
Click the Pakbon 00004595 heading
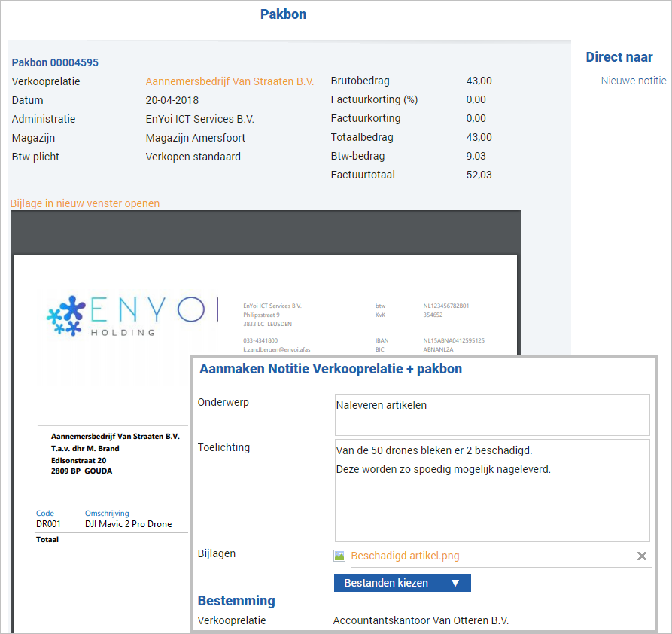[55, 62]
